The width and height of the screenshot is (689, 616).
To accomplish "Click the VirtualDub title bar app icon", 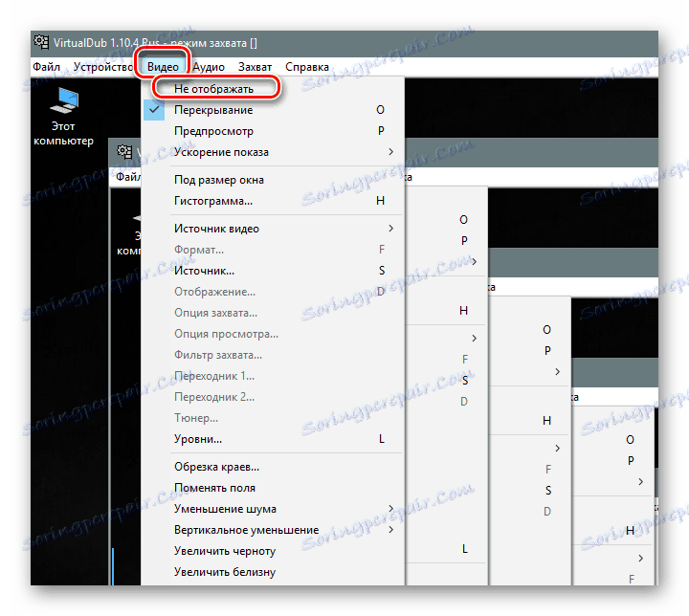I will pos(41,43).
